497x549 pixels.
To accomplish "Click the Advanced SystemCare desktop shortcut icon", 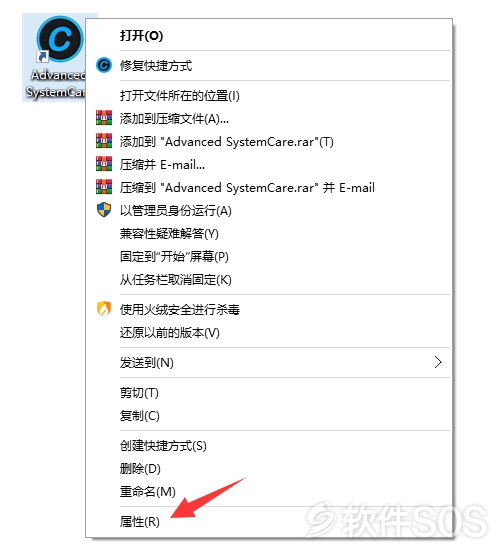I will click(x=60, y=39).
